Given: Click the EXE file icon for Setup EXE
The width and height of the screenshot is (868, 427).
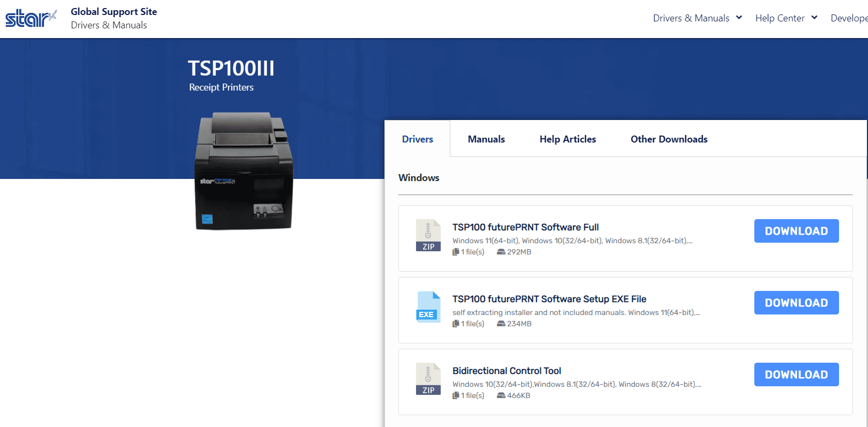Looking at the screenshot, I should [428, 307].
